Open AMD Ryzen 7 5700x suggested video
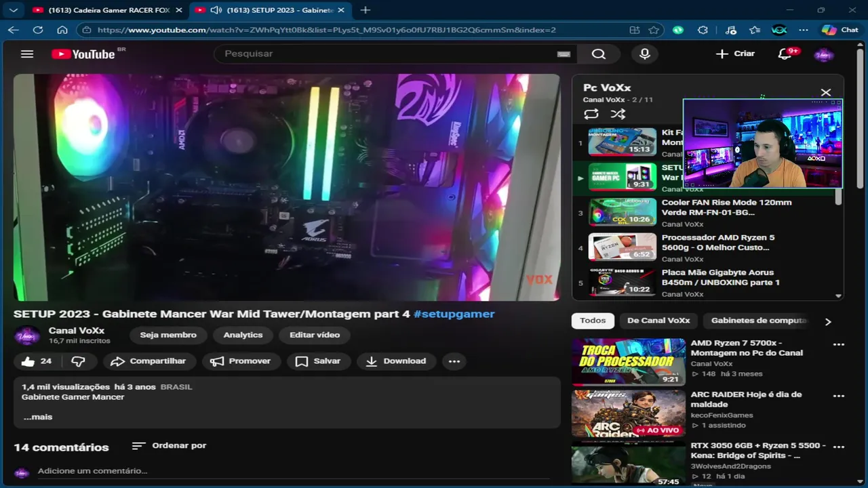 pos(747,348)
